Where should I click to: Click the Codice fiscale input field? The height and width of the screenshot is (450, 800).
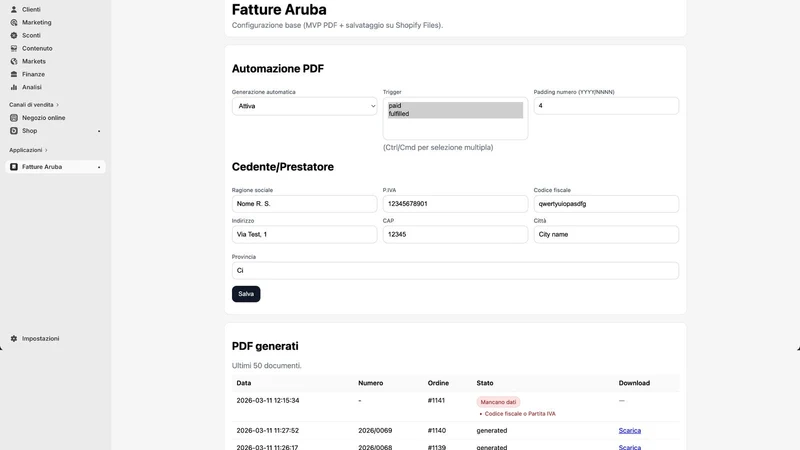click(606, 204)
